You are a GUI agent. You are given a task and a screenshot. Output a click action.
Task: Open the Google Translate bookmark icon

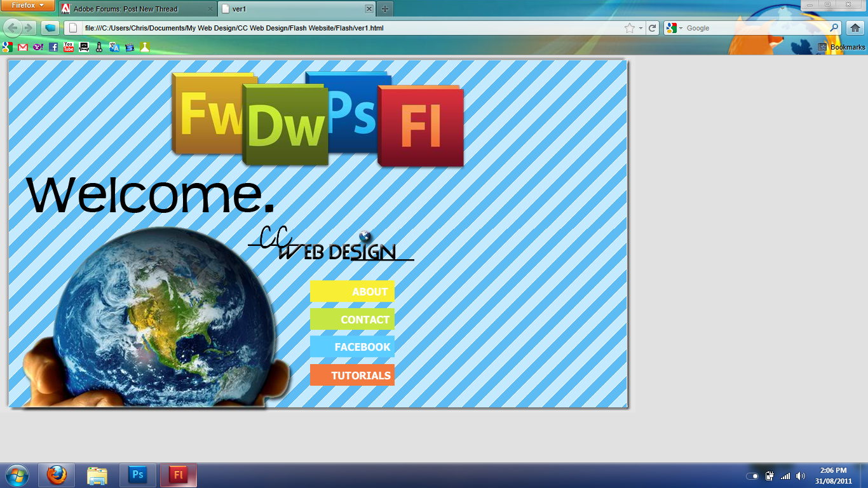pyautogui.click(x=114, y=47)
